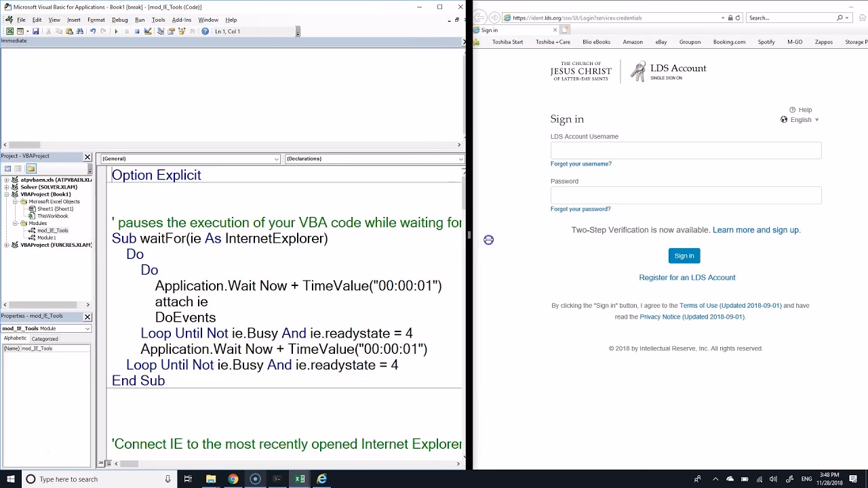Collapse the Modules folder
868x488 pixels.
tap(15, 223)
